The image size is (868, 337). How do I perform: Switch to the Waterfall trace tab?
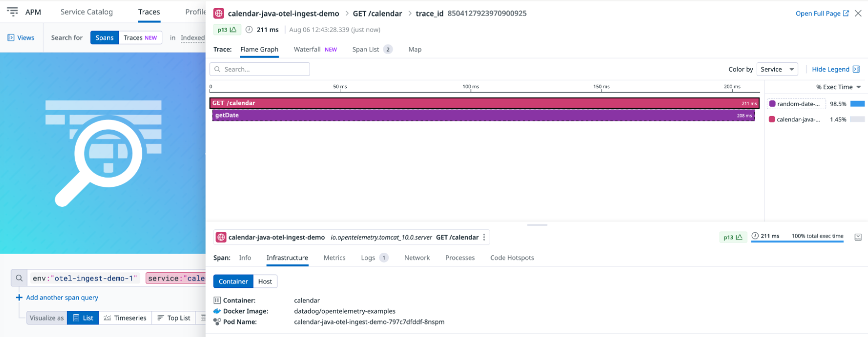point(307,49)
